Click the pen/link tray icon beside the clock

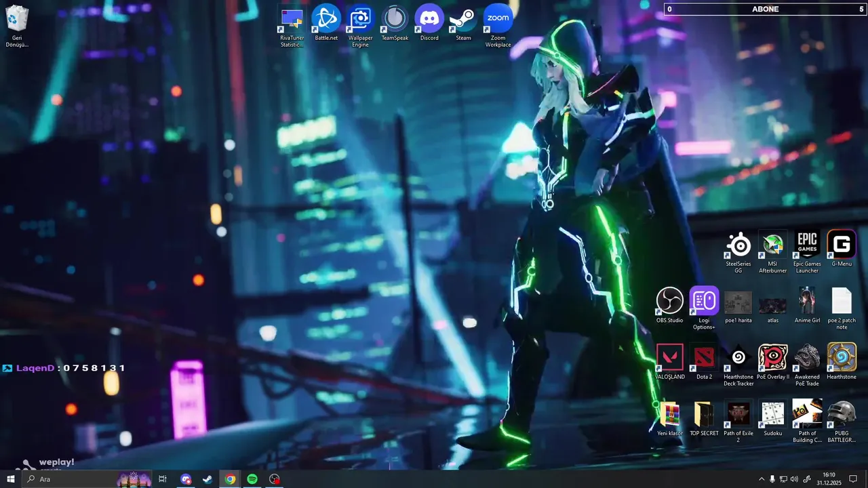coord(806,479)
